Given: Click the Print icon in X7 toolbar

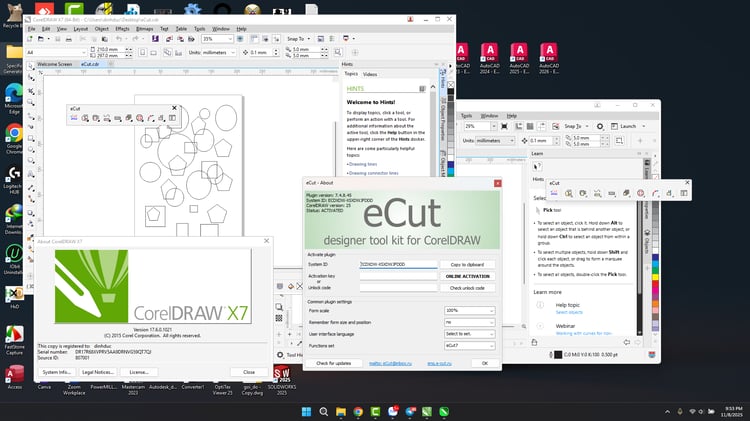Looking at the screenshot, I should tap(68, 39).
